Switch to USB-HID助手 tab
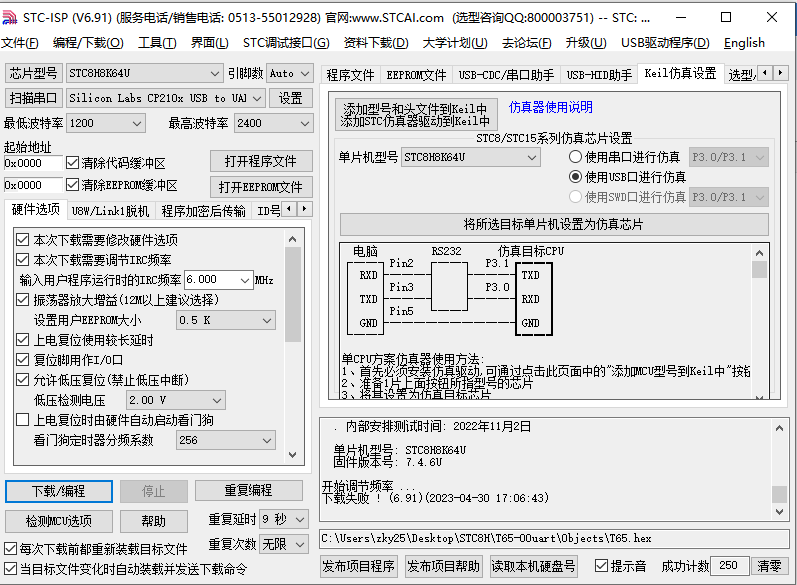797x585 pixels. [599, 75]
